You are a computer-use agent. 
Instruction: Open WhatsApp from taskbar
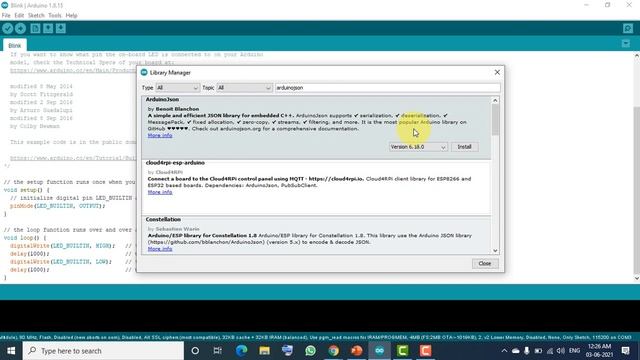pos(310,351)
